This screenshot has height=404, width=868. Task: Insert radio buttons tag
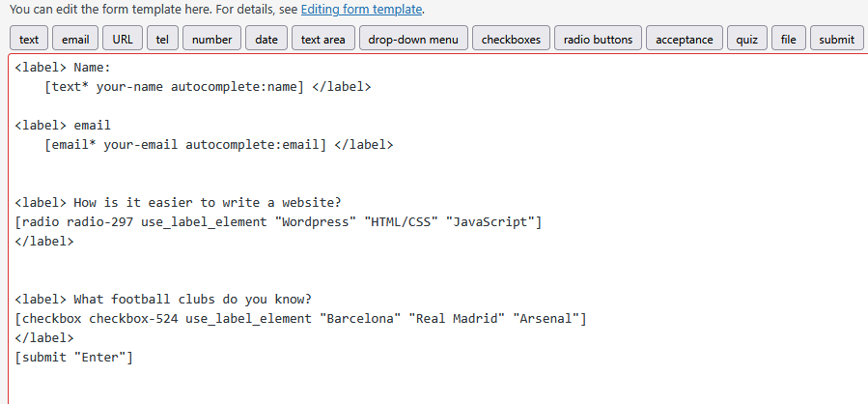pyautogui.click(x=598, y=39)
